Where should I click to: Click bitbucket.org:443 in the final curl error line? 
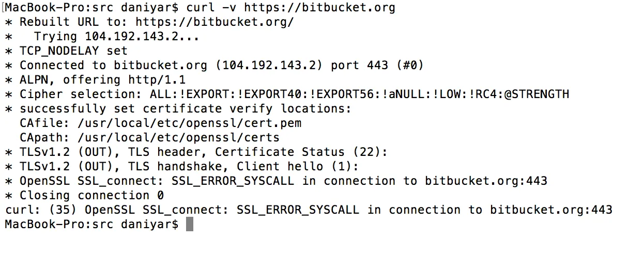click(x=551, y=210)
